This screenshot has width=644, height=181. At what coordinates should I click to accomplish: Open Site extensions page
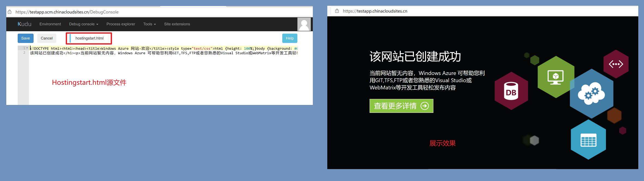(x=177, y=24)
